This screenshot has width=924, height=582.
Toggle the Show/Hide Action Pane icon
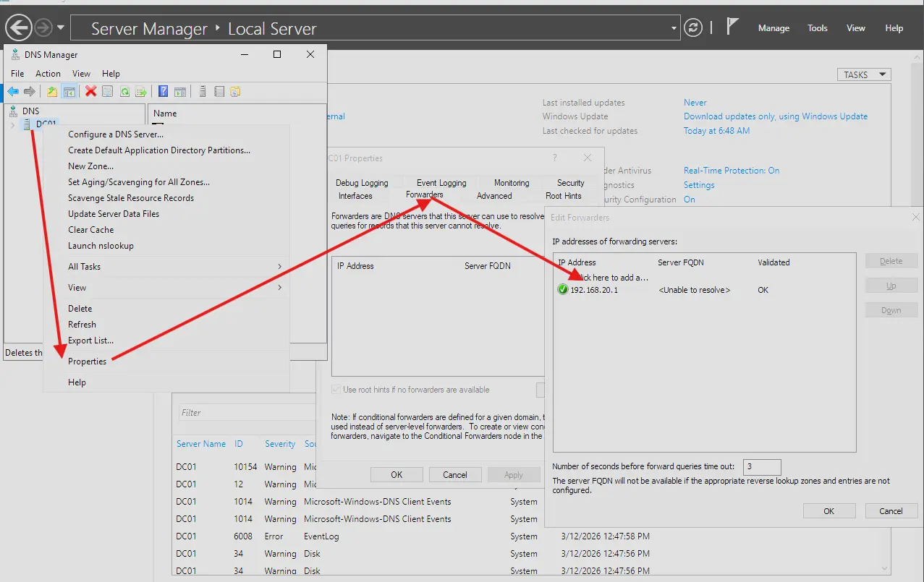coord(180,91)
